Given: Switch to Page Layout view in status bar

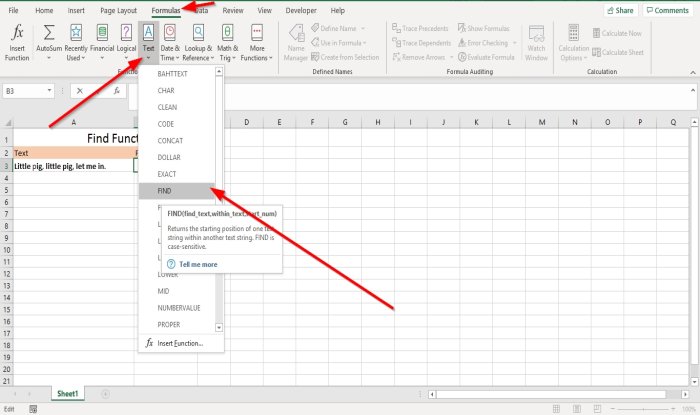Looking at the screenshot, I should [x=577, y=409].
